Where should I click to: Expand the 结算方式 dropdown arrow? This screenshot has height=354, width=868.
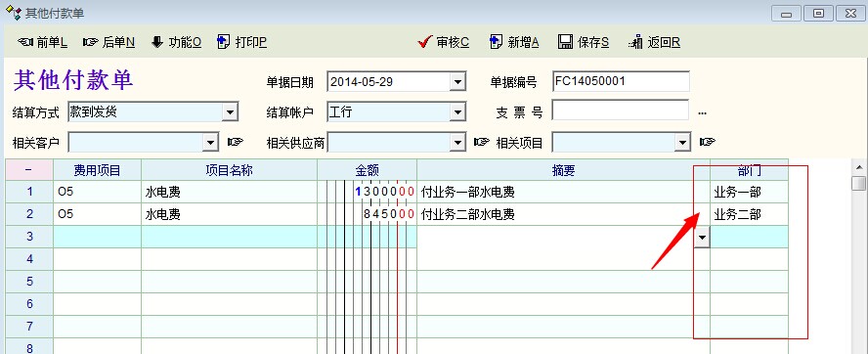pos(230,112)
